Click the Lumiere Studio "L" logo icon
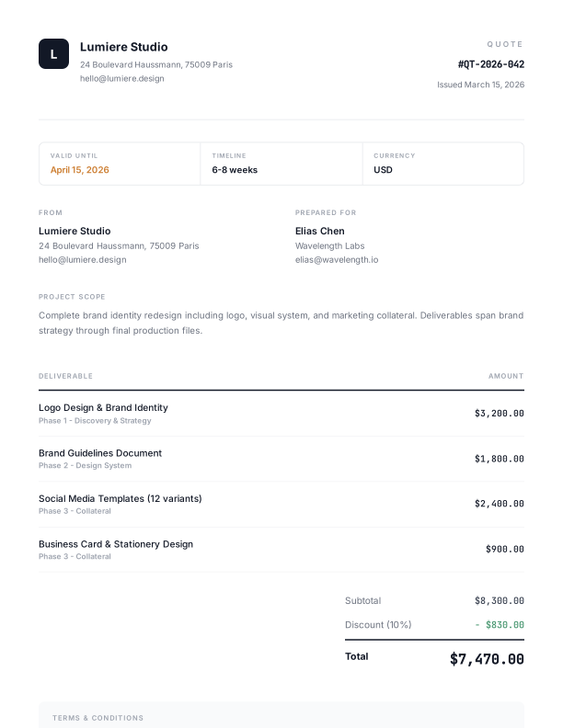 (x=53, y=54)
